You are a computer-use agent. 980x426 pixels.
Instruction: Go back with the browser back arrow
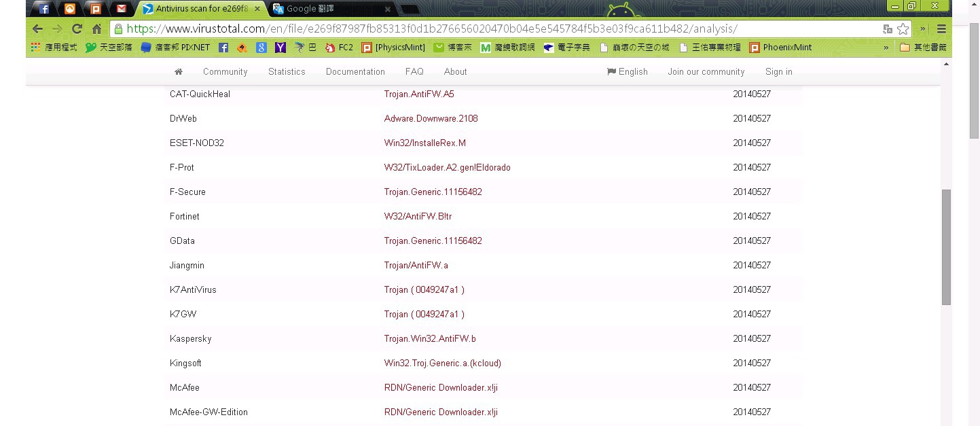[x=38, y=29]
